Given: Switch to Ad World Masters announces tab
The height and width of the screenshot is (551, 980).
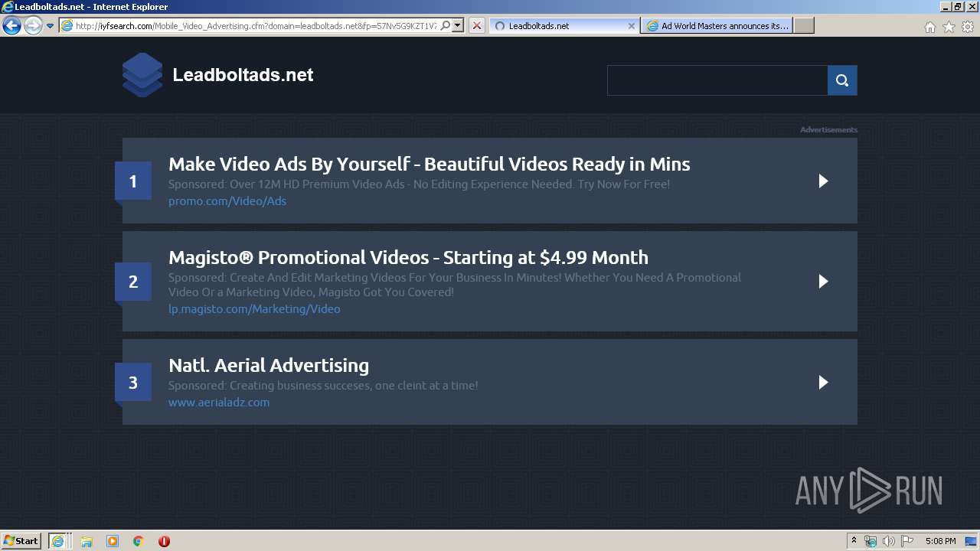Looking at the screenshot, I should click(x=717, y=26).
